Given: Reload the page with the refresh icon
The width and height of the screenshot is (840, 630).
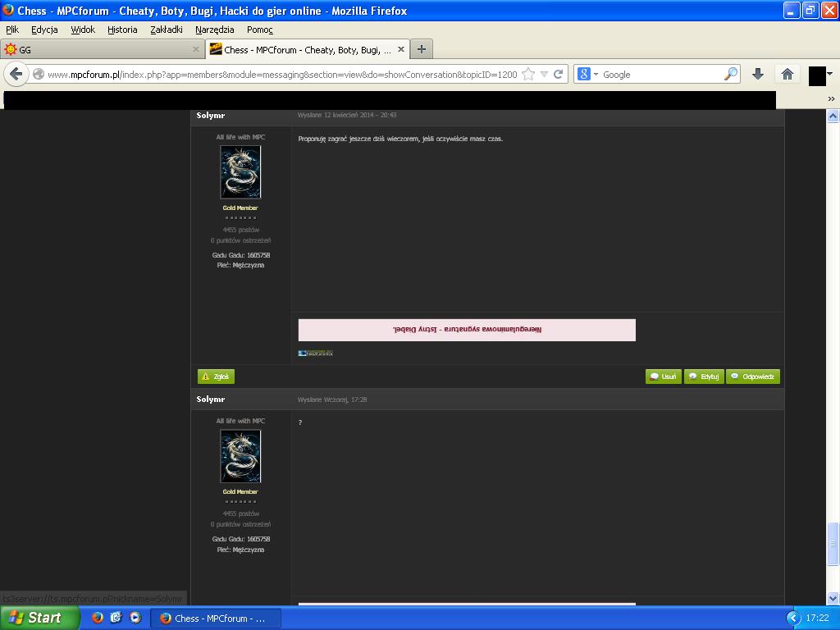Looking at the screenshot, I should pos(558,74).
